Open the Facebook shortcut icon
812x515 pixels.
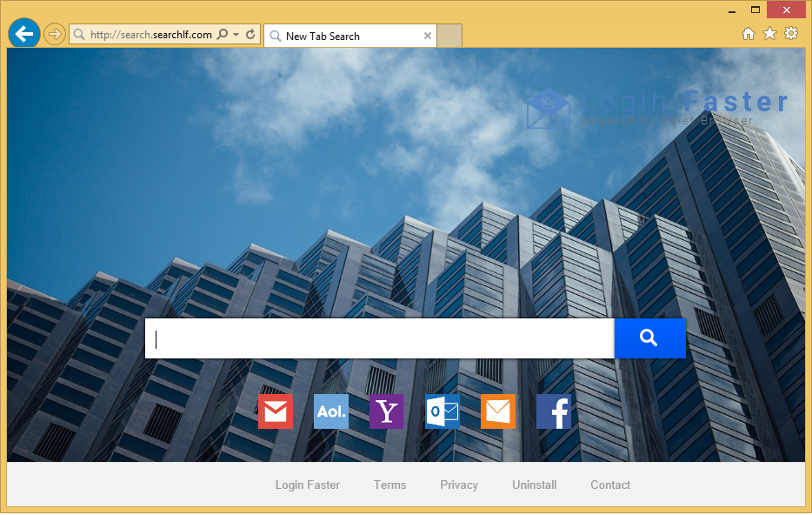point(554,411)
